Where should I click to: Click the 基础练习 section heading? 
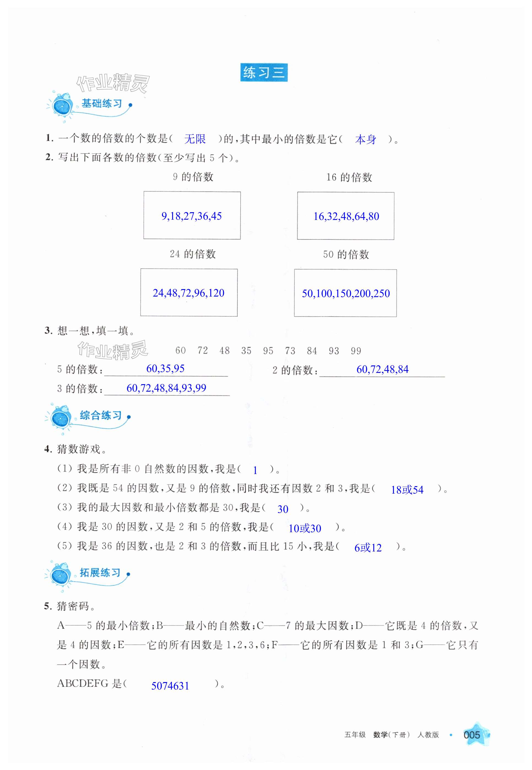[102, 104]
